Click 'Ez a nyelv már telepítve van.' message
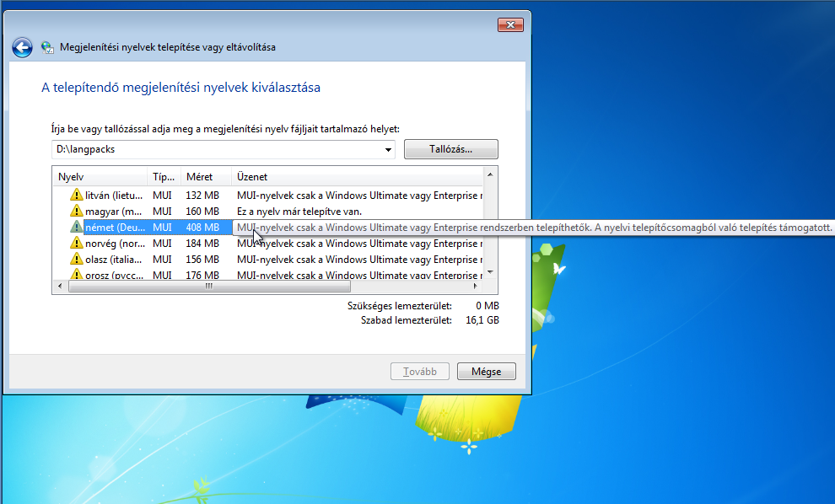The width and height of the screenshot is (835, 504). (x=299, y=212)
